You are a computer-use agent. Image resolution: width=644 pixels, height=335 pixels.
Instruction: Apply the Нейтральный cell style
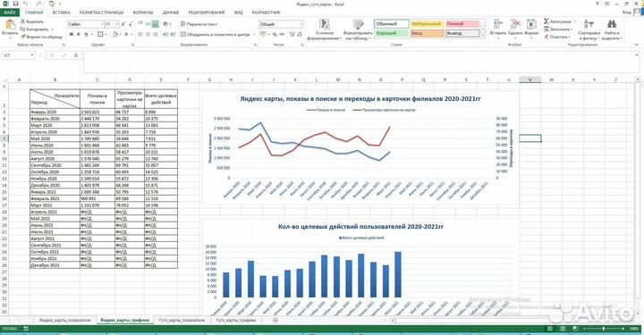pos(428,24)
